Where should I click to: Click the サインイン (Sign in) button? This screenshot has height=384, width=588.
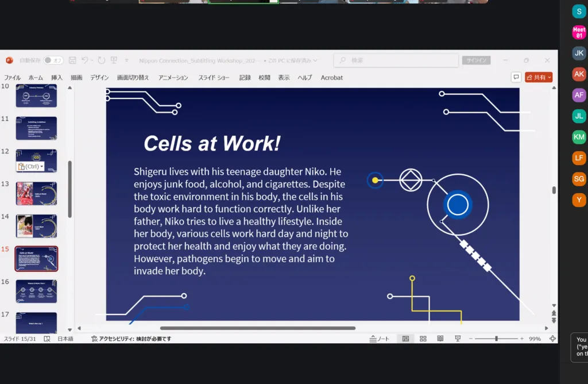[x=477, y=60]
